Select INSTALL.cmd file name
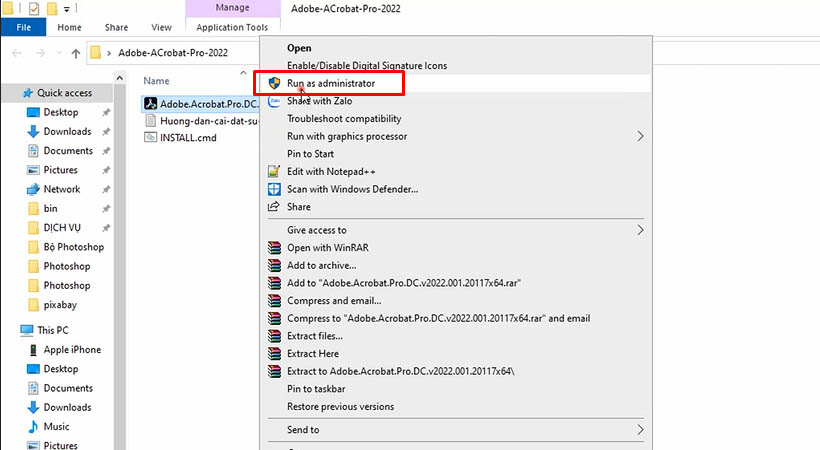 point(188,138)
